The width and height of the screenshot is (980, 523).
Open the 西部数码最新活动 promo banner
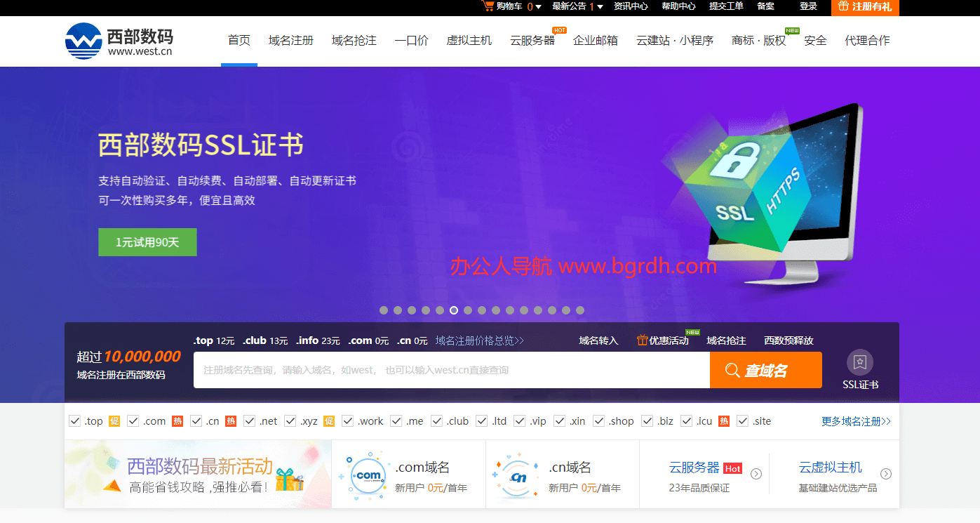click(198, 475)
